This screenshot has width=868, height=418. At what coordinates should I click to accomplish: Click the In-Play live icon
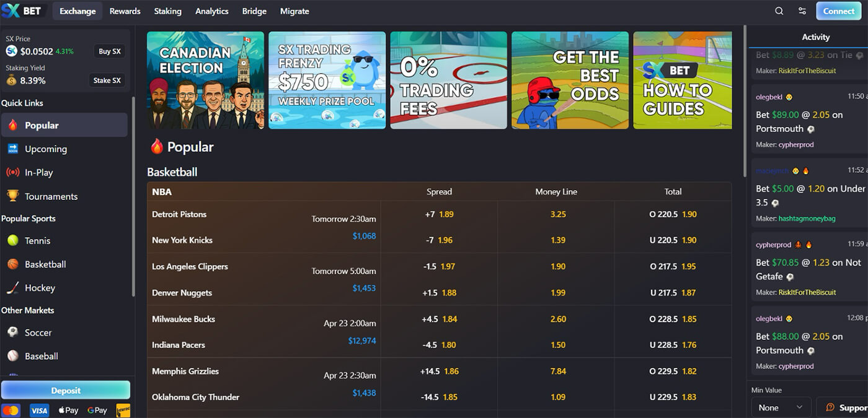[12, 173]
